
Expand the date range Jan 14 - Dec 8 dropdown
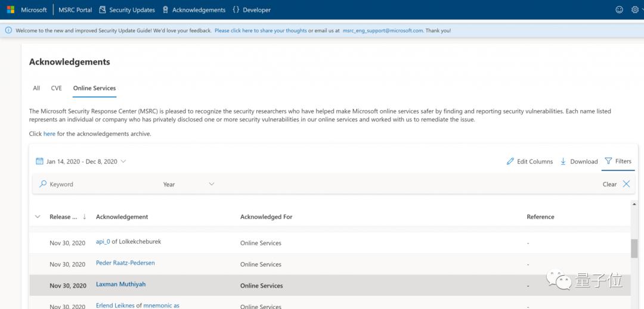coord(123,161)
